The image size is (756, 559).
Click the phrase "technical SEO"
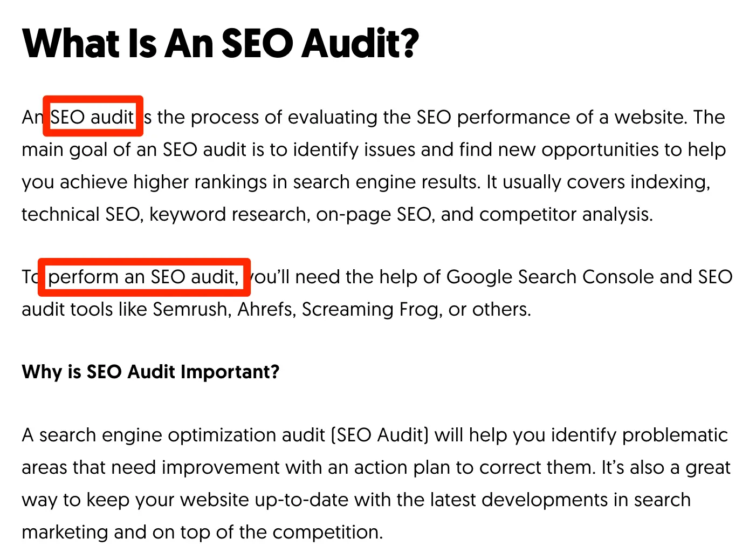pos(81,214)
